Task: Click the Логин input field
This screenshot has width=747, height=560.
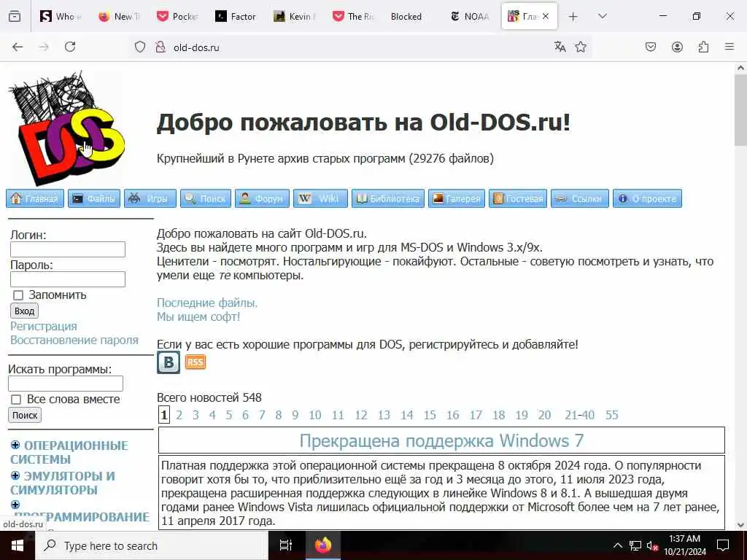Action: tap(68, 249)
